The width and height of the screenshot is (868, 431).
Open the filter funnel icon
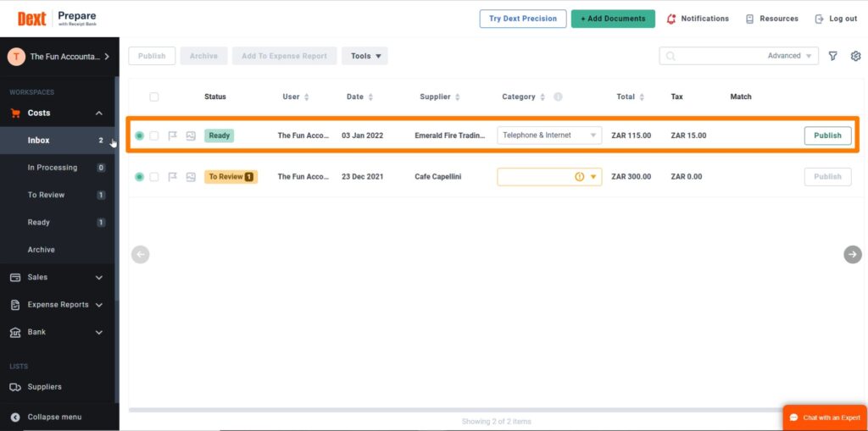[x=832, y=56]
